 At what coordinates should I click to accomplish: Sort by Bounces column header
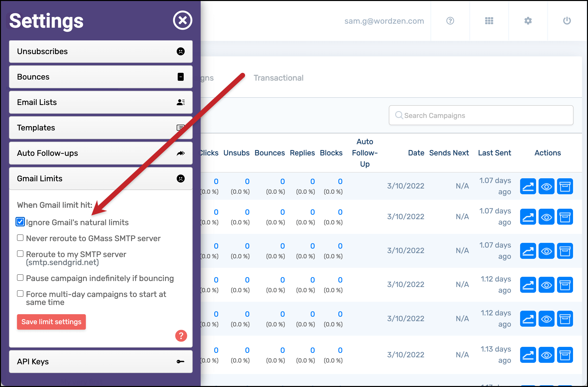(x=270, y=153)
